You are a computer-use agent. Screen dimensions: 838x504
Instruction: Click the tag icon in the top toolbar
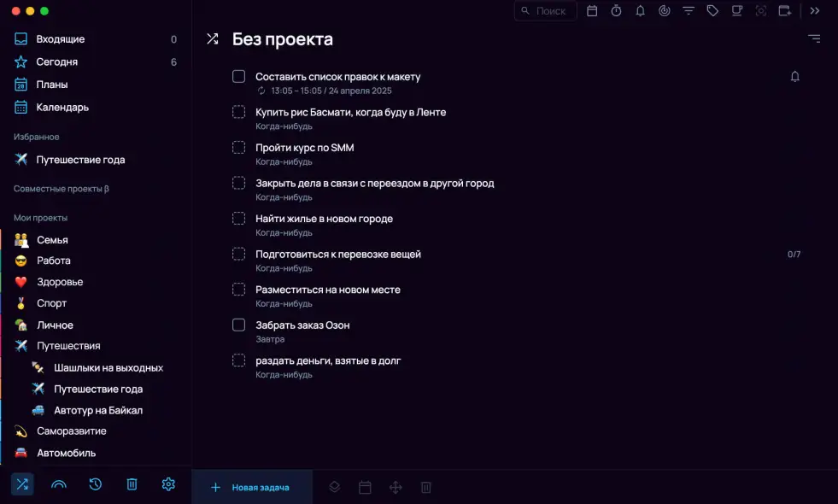(713, 11)
